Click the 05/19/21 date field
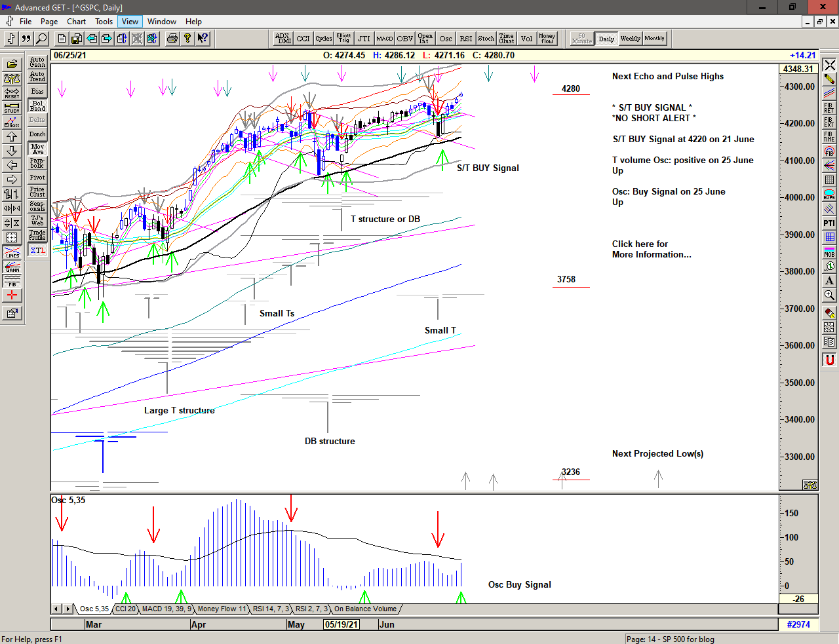Screen dimensions: 839x644 [341, 624]
